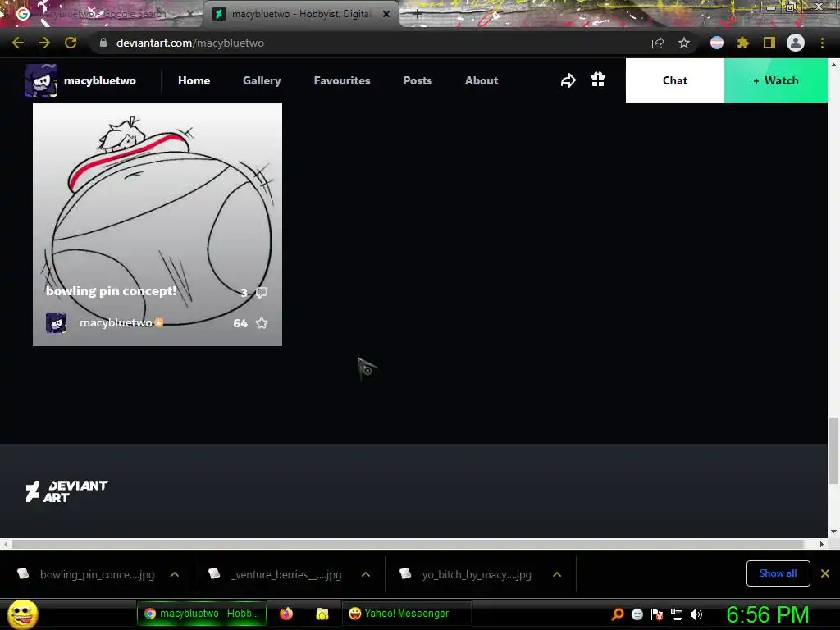Go back with the browser back arrow
This screenshot has width=840, height=630.
coord(18,43)
